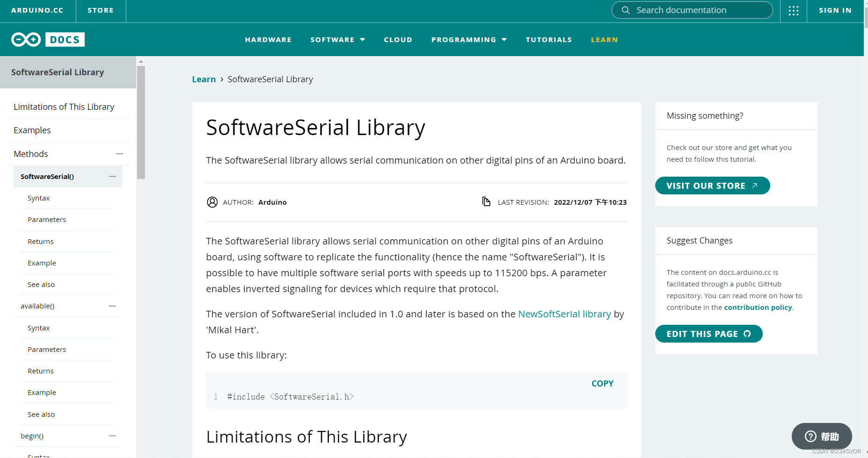
Task: Open the HARDWARE menu
Action: tap(268, 40)
